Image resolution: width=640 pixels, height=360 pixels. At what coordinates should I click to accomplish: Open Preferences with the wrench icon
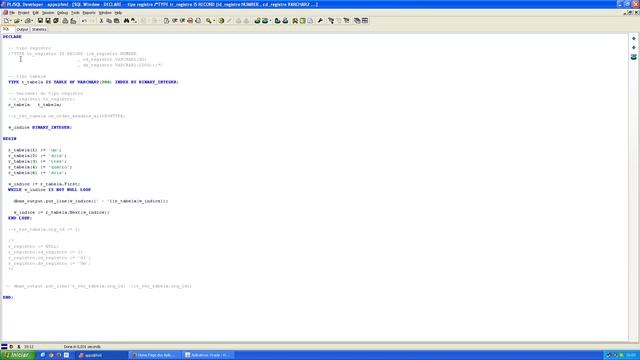click(320, 20)
